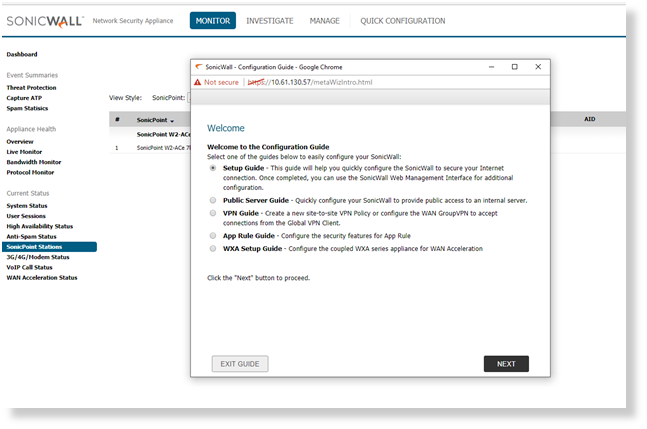This screenshot has height=429, width=647.
Task: Open Dashboard in the sidebar
Action: tap(22, 54)
